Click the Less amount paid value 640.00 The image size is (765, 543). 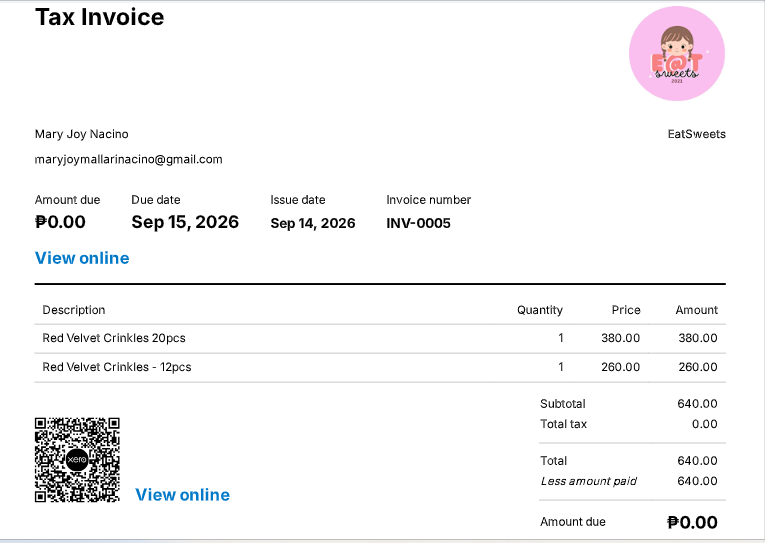[x=697, y=481]
